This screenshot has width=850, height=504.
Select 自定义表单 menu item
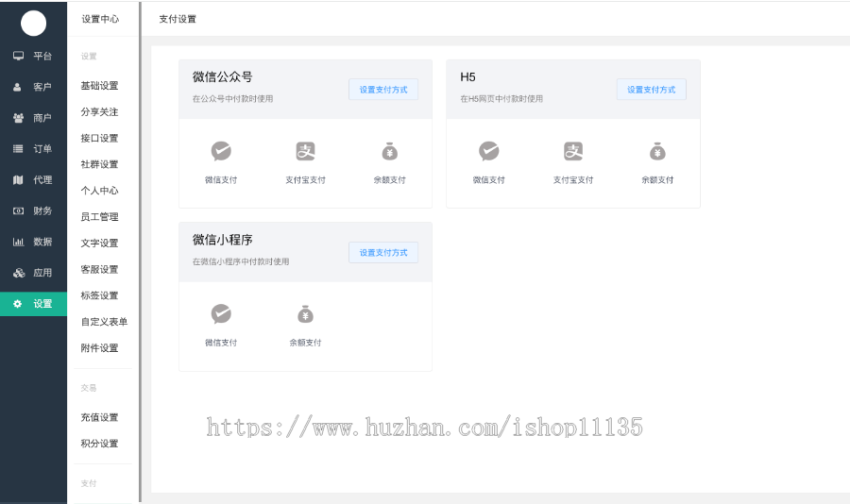(104, 321)
